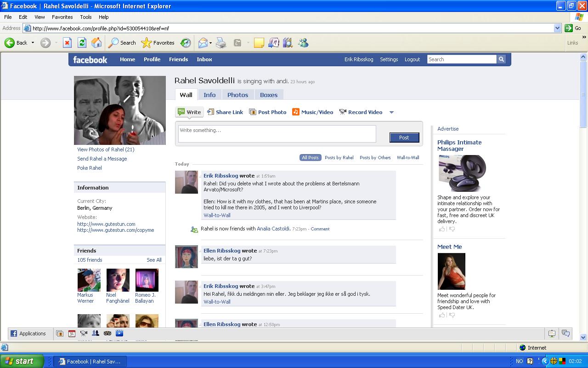Open blue clapperboard app icon in Applications bar

point(119,333)
